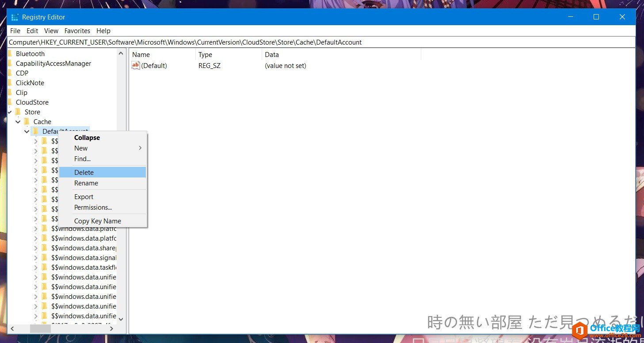644x343 pixels.
Task: Maximize the Registry Editor window
Action: [x=596, y=17]
